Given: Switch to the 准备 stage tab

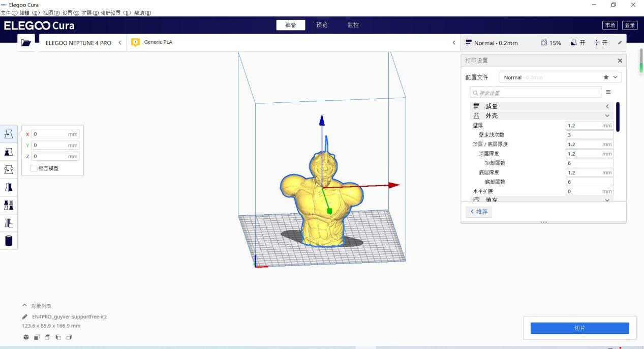Looking at the screenshot, I should tap(291, 25).
